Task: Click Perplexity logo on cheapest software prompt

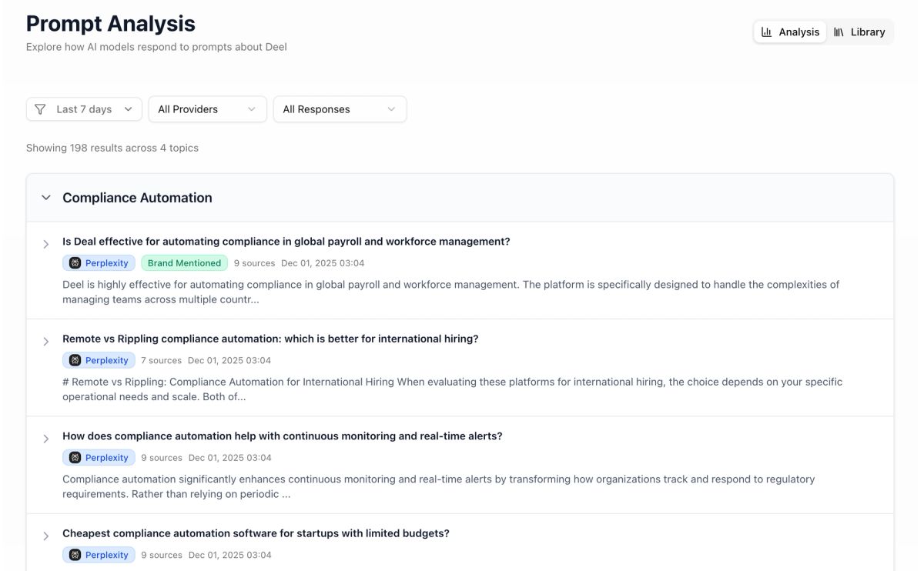Action: point(75,555)
